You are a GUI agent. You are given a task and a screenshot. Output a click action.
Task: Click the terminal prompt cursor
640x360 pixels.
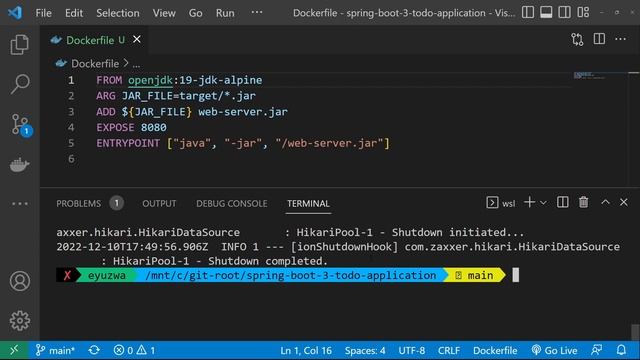(x=516, y=275)
